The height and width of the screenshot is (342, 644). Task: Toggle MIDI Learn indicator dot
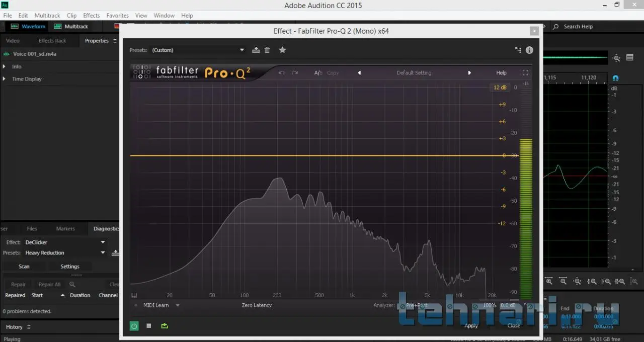[x=136, y=305]
